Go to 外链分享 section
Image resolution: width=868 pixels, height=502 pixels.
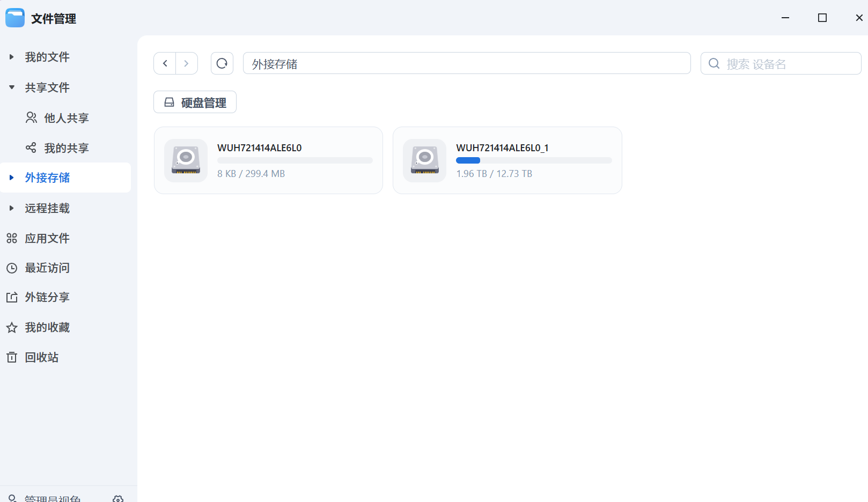47,297
